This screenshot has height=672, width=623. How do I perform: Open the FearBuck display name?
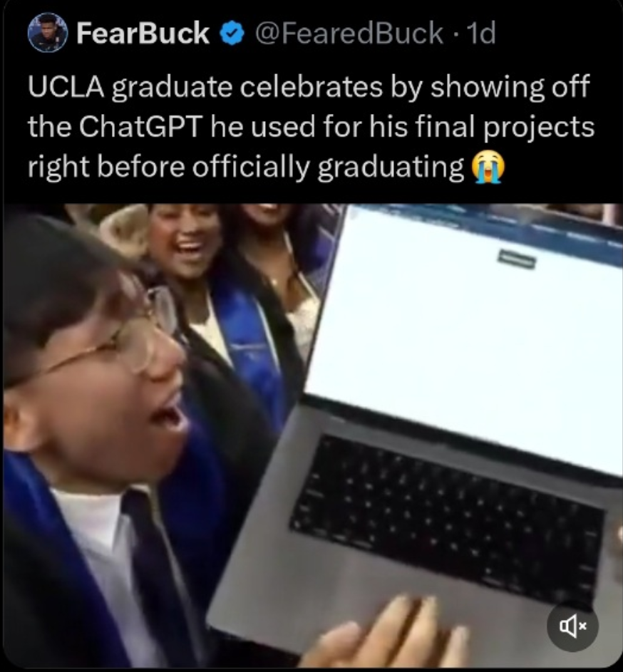click(x=143, y=33)
